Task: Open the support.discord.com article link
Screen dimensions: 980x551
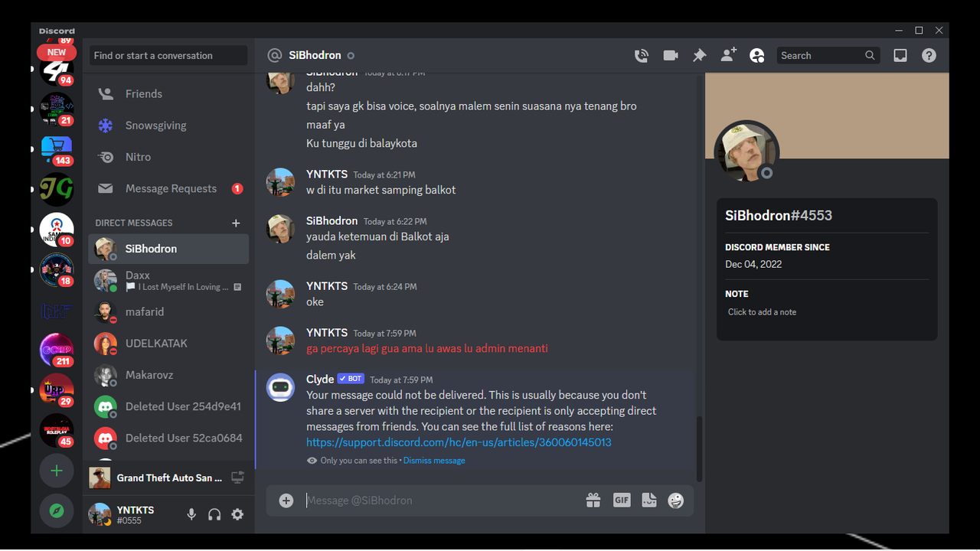Action: (459, 442)
